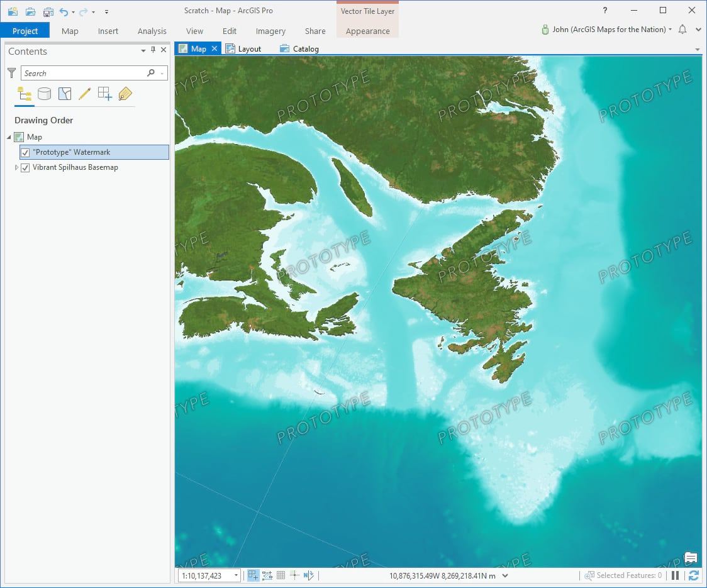Open the help question mark
Screen dimensions: 707x588
(605, 10)
